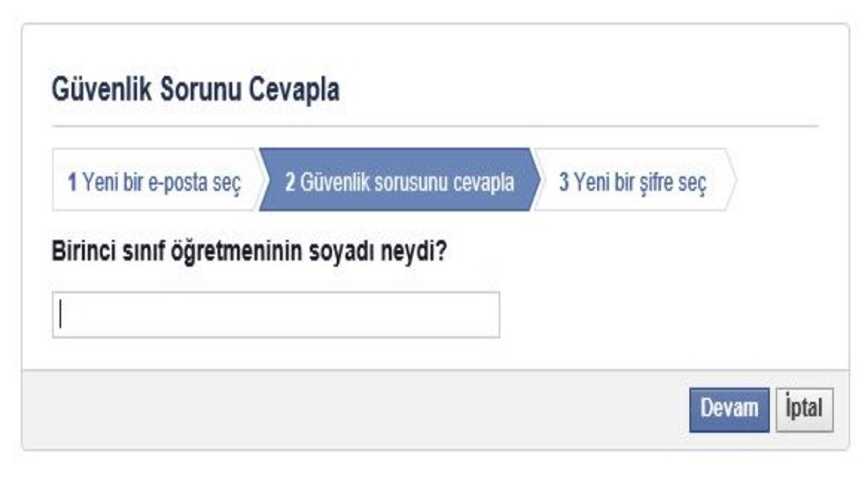Click the 'Güvenlik Sorunu Cevapla' dialog heading
The width and height of the screenshot is (868, 488).
pos(195,88)
